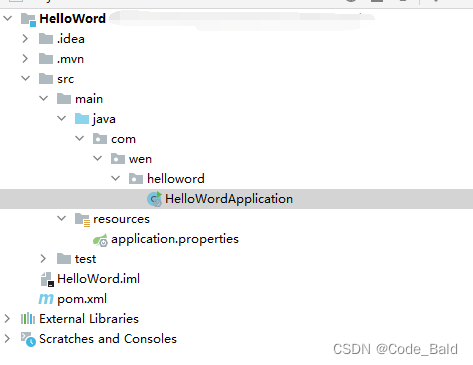Click the Maven pom.xml icon

coord(46,299)
